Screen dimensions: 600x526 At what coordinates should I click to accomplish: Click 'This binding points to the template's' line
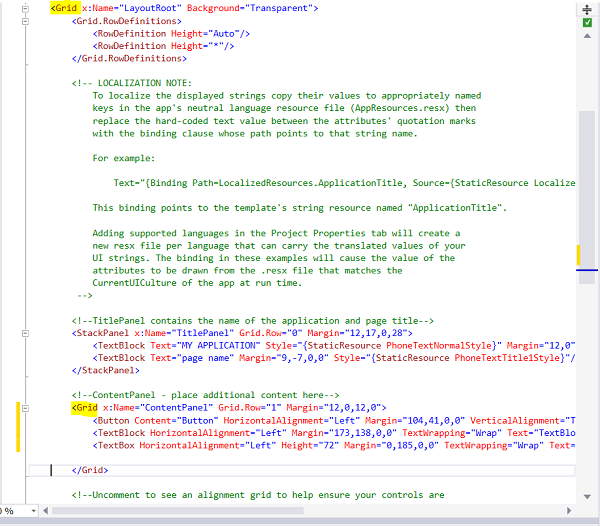tap(300, 208)
